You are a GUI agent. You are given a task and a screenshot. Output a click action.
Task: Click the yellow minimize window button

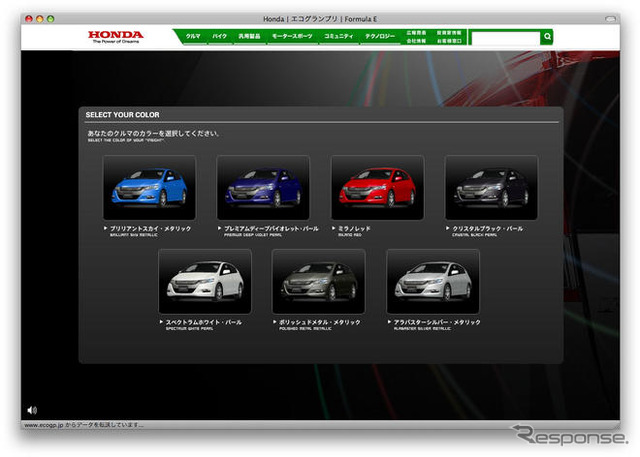click(40, 19)
